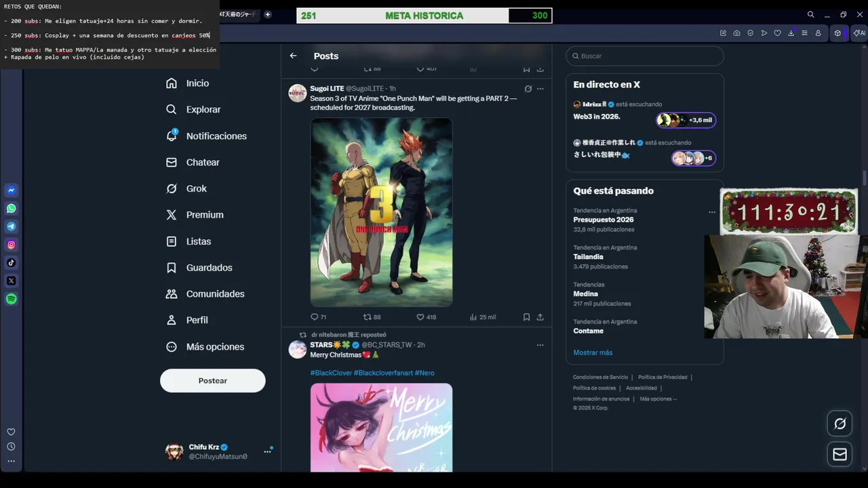Open browser history clock in sidebar
The width and height of the screenshot is (868, 488).
point(11,447)
